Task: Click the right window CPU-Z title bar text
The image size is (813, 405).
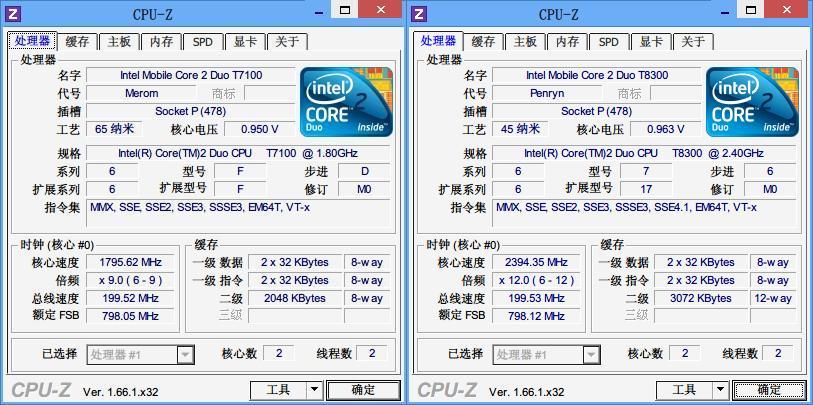Action: point(558,14)
